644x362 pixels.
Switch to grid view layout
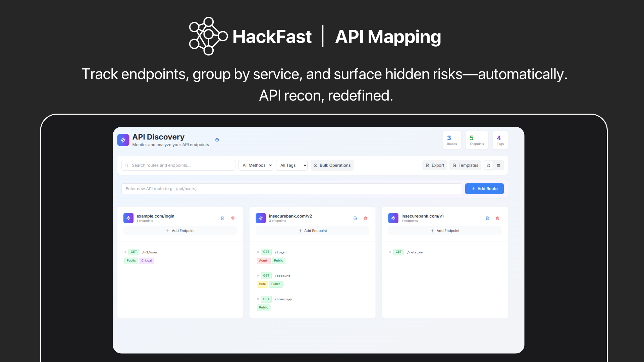coord(488,165)
